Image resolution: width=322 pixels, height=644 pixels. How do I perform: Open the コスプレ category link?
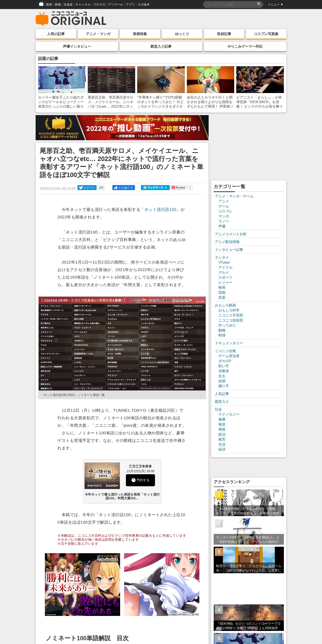tap(225, 211)
